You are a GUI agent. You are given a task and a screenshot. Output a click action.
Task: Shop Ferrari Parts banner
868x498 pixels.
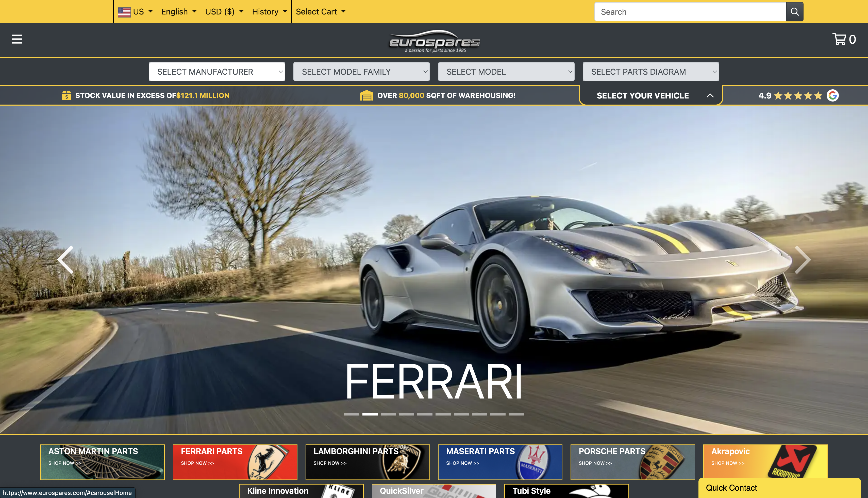tap(235, 462)
